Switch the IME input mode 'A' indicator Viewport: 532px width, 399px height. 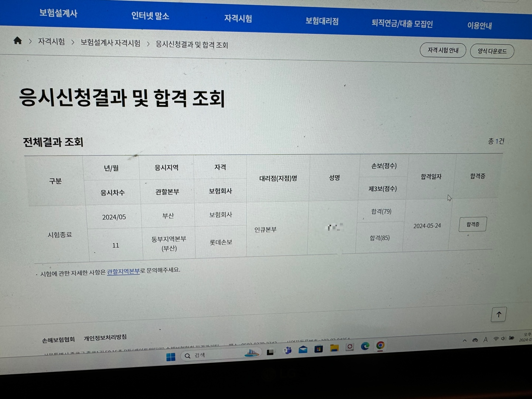[485, 340]
